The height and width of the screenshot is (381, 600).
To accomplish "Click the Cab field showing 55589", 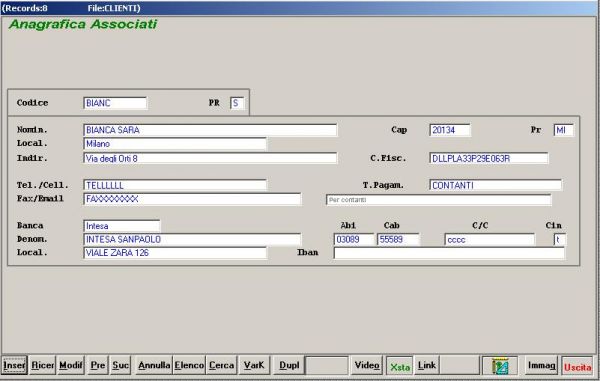I will (398, 239).
